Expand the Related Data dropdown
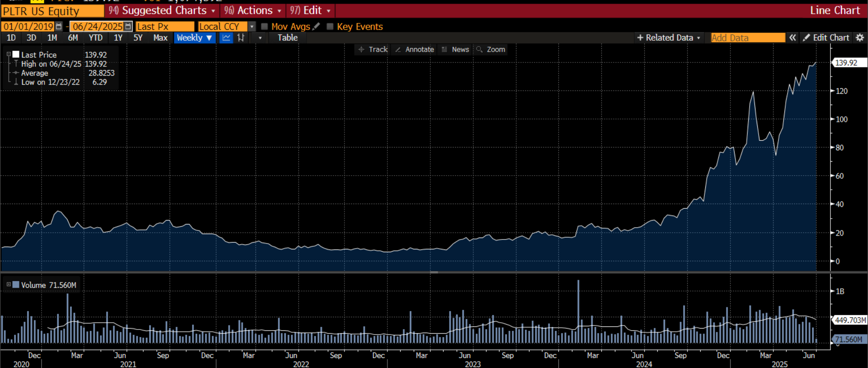Image resolution: width=868 pixels, height=368 pixels. coord(669,38)
